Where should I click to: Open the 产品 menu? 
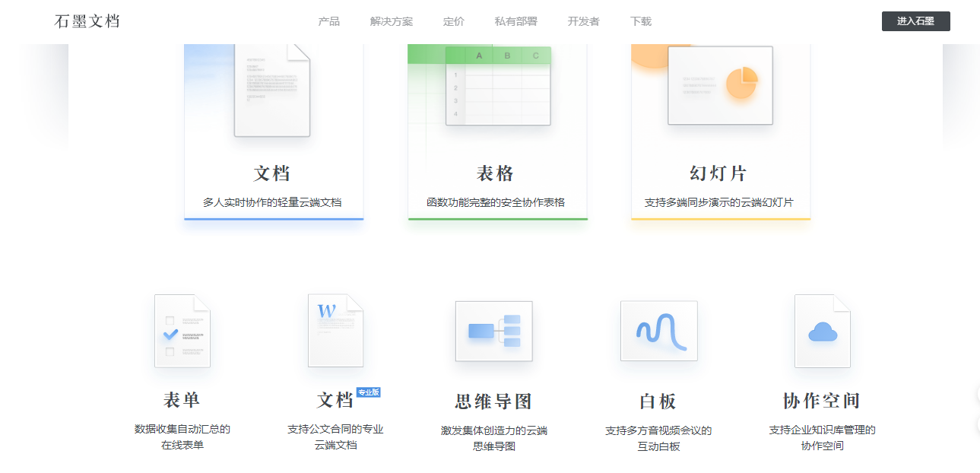point(329,21)
